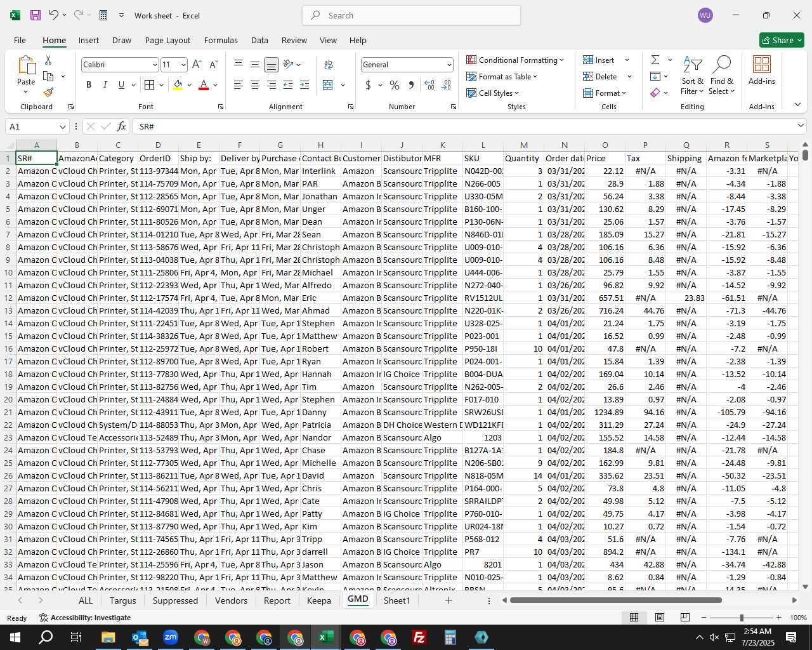The width and height of the screenshot is (812, 650).
Task: Toggle Underline formatting
Action: click(x=121, y=84)
